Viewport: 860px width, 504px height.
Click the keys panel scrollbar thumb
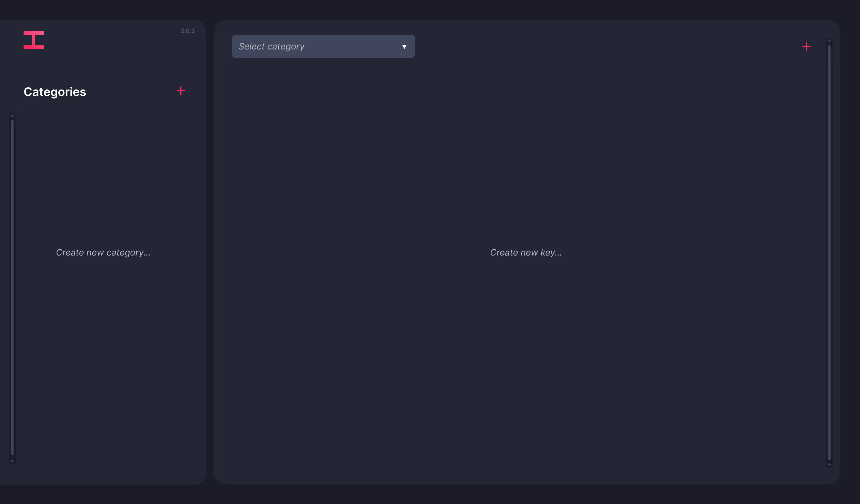(829, 253)
